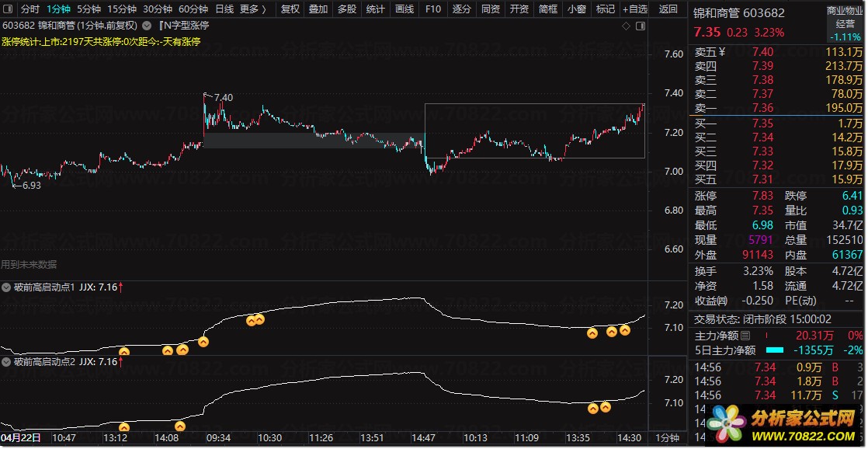868x449 pixels.
Task: Click the signal marker at the 09:34 jump
Action: (203, 342)
